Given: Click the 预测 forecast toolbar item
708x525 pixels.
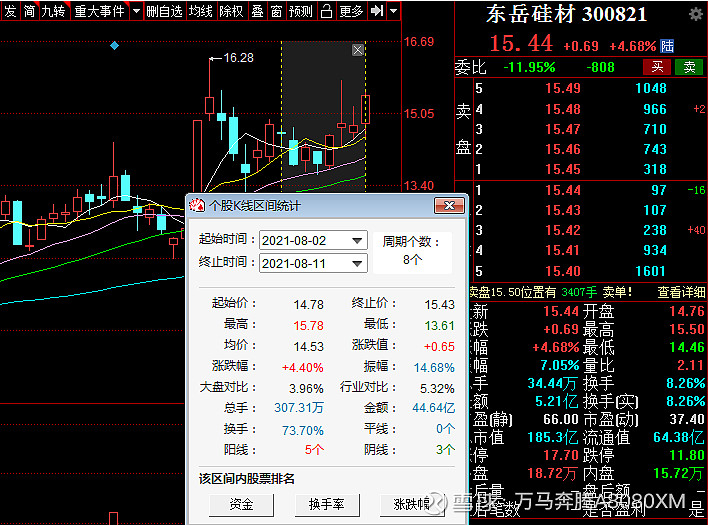Looking at the screenshot, I should click(x=300, y=11).
